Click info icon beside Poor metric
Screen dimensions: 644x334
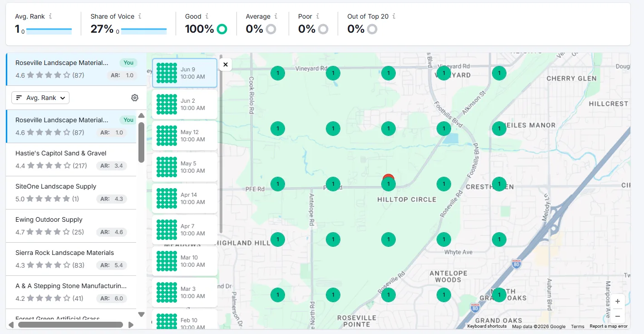coord(318,16)
